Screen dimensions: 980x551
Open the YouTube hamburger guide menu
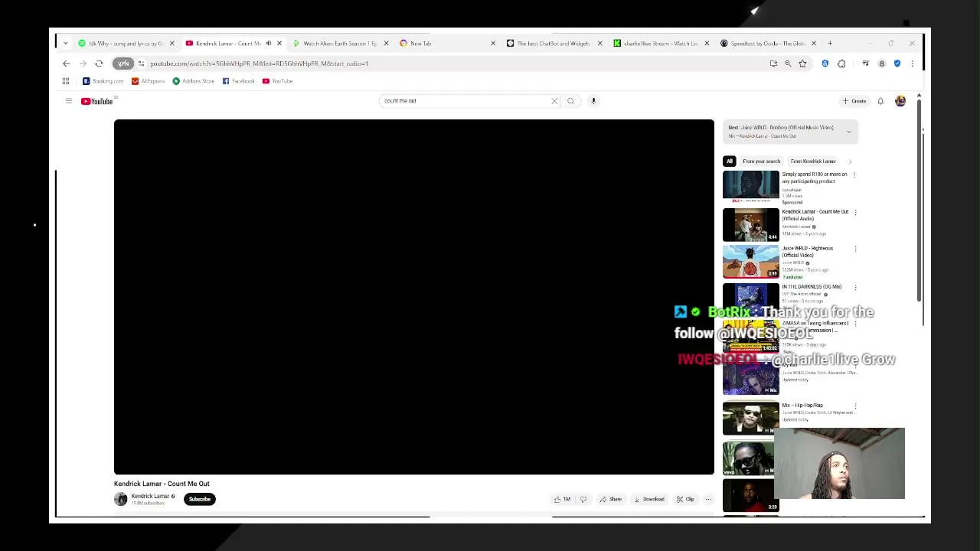[68, 101]
